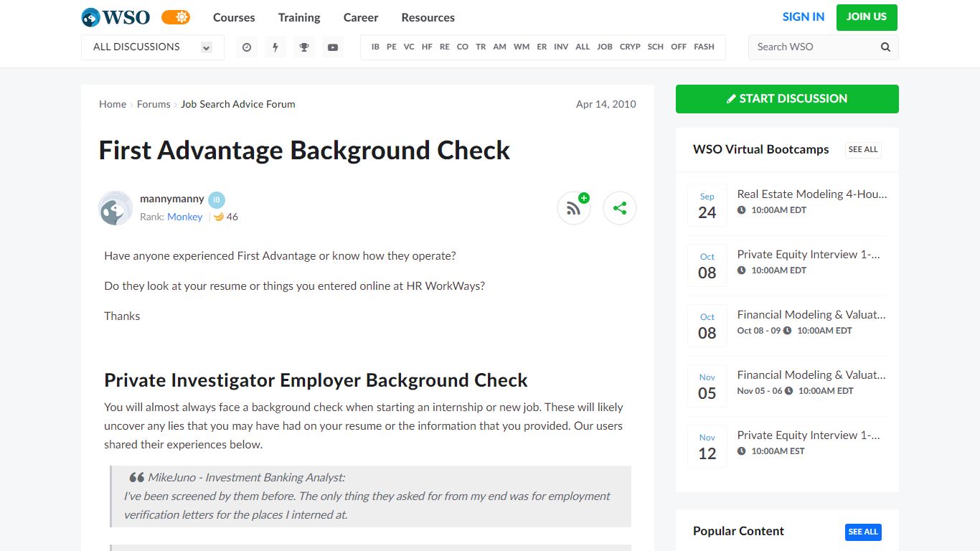Click the JOIN US button
Screen dimensions: 980x551
867,17
